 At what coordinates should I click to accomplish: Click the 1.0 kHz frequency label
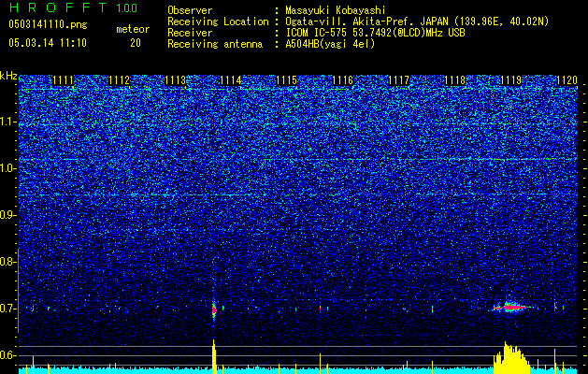[x=8, y=168]
